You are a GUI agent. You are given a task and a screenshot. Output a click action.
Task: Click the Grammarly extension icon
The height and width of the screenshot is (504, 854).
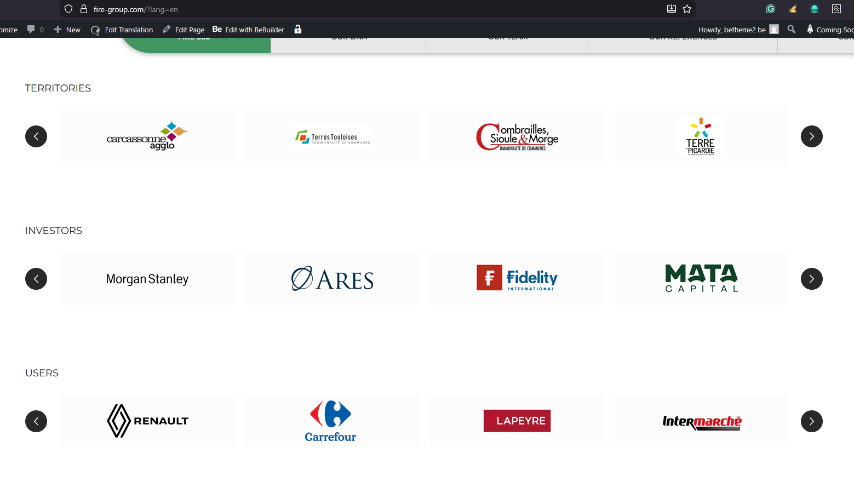coord(771,9)
